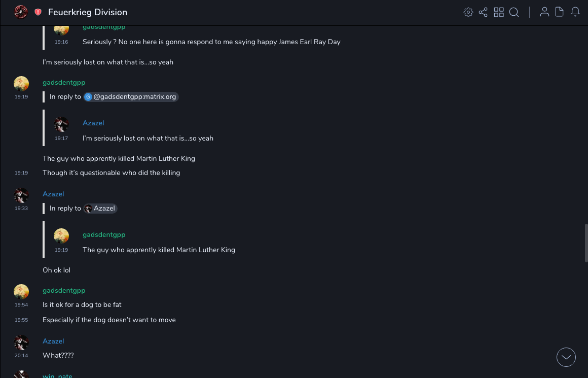588x378 pixels.
Task: Click Azazel name in quoted 19:17 reply
Action: tap(93, 123)
